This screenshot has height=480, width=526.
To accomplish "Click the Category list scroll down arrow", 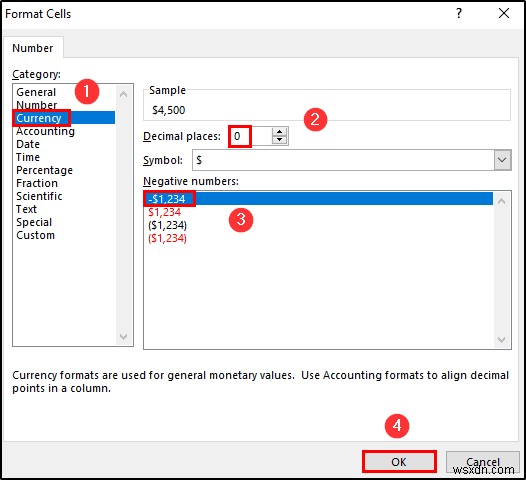I will pos(123,336).
